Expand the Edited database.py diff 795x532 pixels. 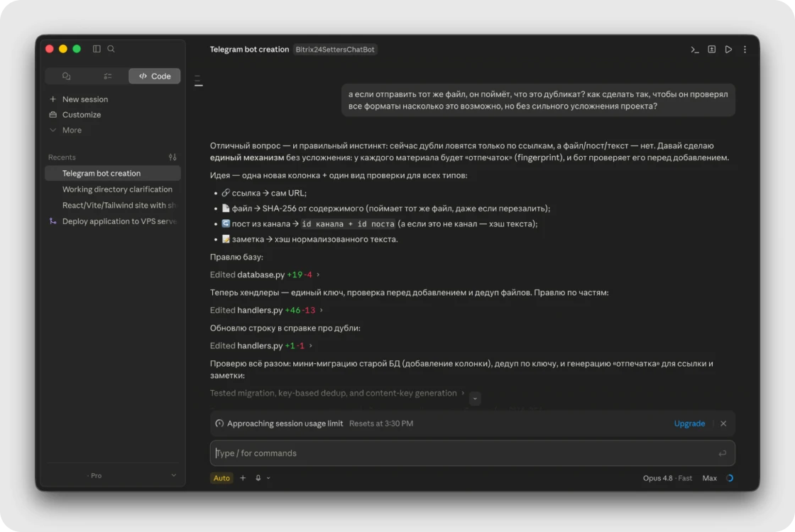pos(265,275)
